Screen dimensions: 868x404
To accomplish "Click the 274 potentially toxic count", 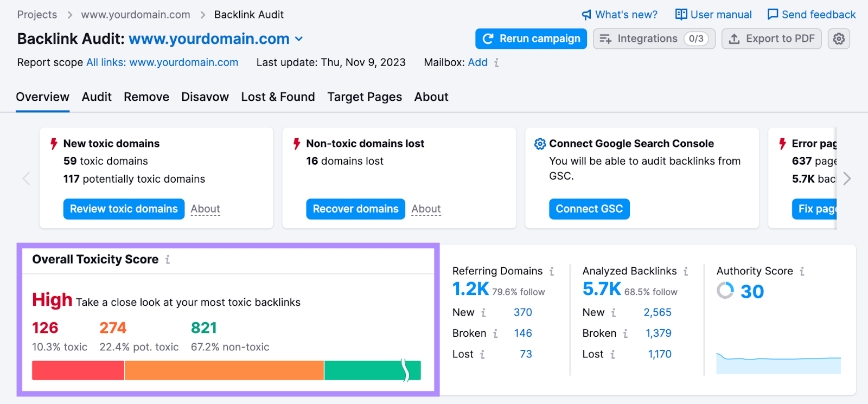I will pyautogui.click(x=113, y=328).
